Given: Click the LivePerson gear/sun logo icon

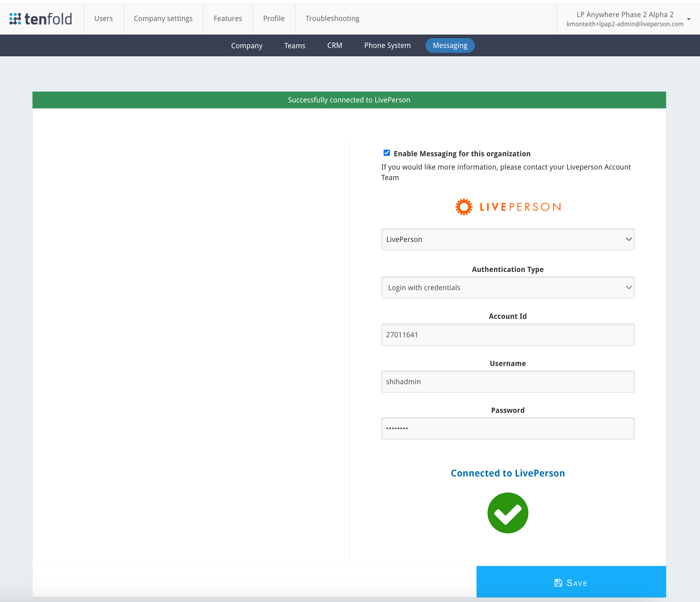Looking at the screenshot, I should coord(464,206).
